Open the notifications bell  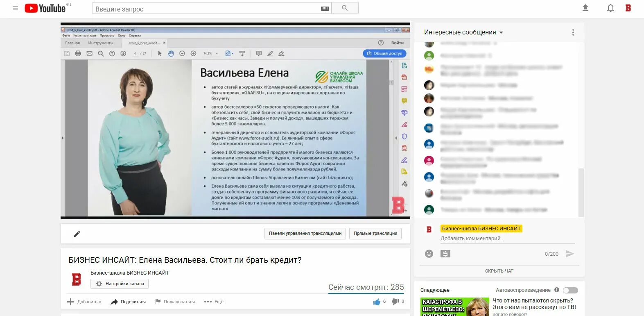(x=610, y=8)
